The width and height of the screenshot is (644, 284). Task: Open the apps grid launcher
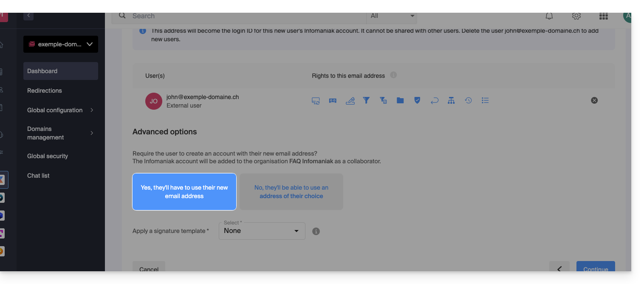pos(604,16)
